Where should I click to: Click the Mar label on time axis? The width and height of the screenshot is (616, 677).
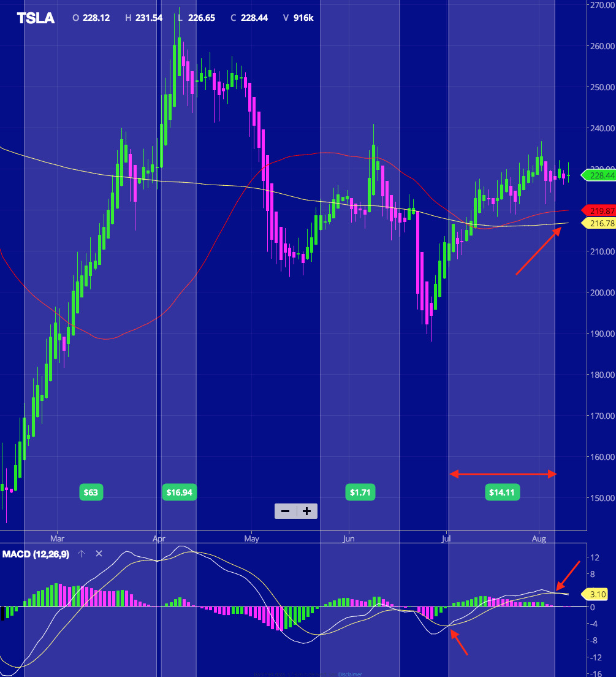(x=57, y=538)
